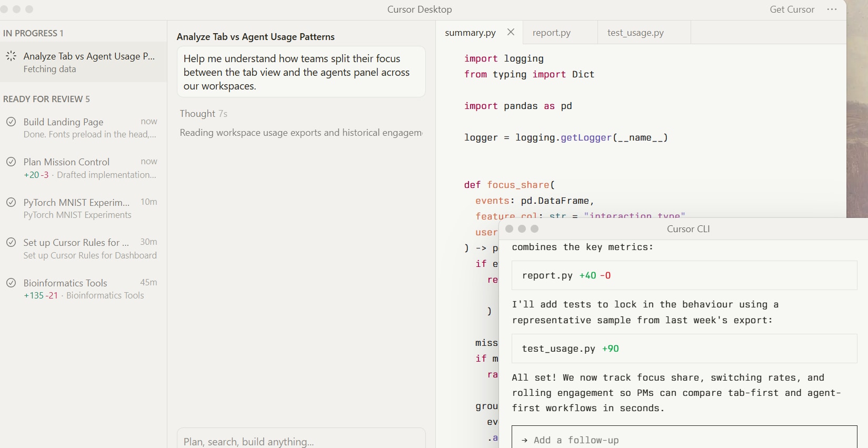Screen dimensions: 868x448
Task: Click the 10m timestamp on PyTorch MNIST task
Action: point(148,202)
